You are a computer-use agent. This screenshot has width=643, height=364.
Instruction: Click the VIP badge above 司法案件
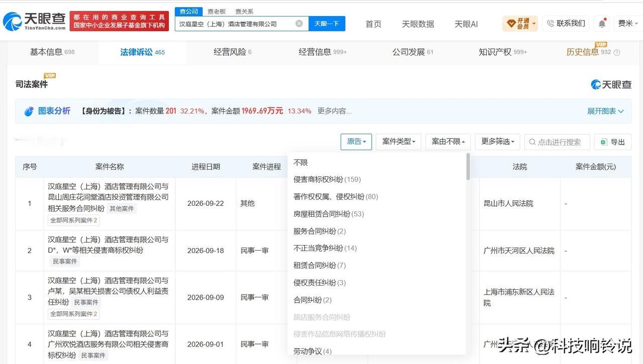point(50,76)
